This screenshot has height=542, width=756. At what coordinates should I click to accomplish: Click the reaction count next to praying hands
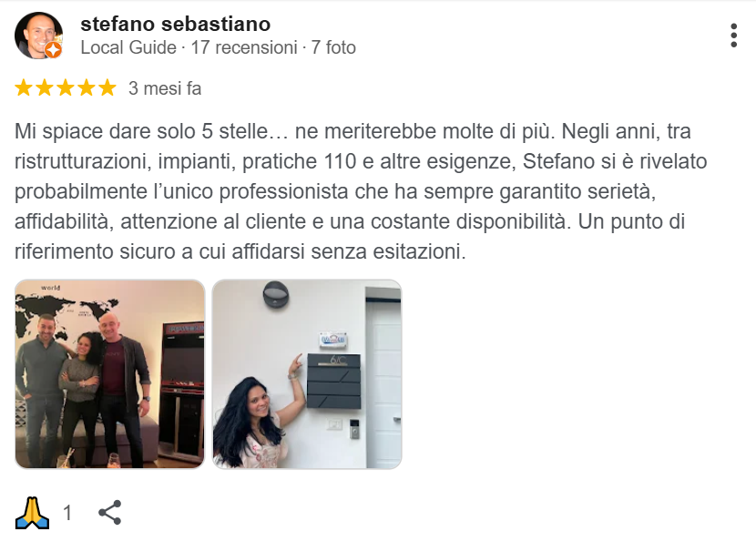point(67,513)
